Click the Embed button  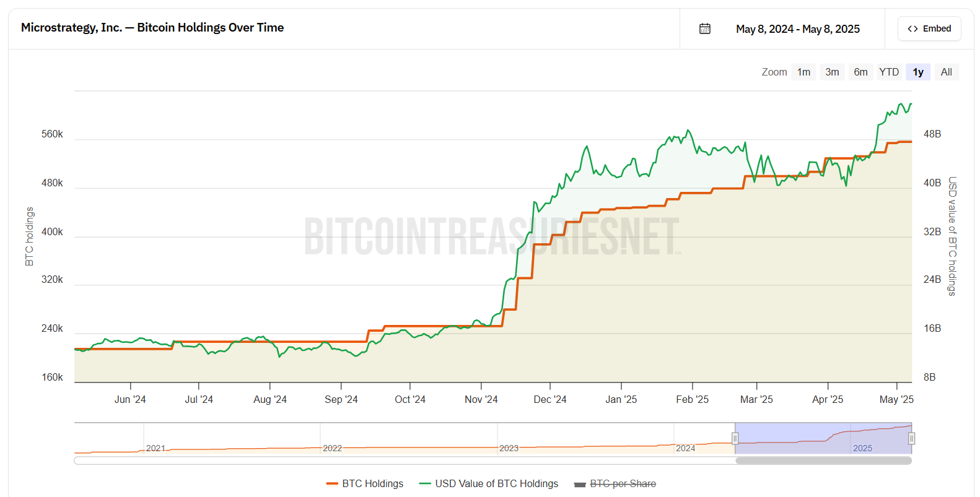(929, 28)
